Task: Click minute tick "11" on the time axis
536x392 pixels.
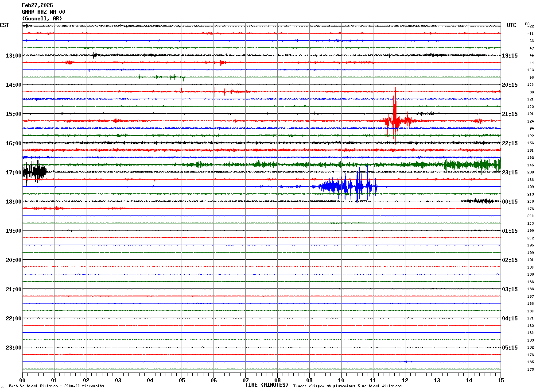Action: tap(373, 380)
